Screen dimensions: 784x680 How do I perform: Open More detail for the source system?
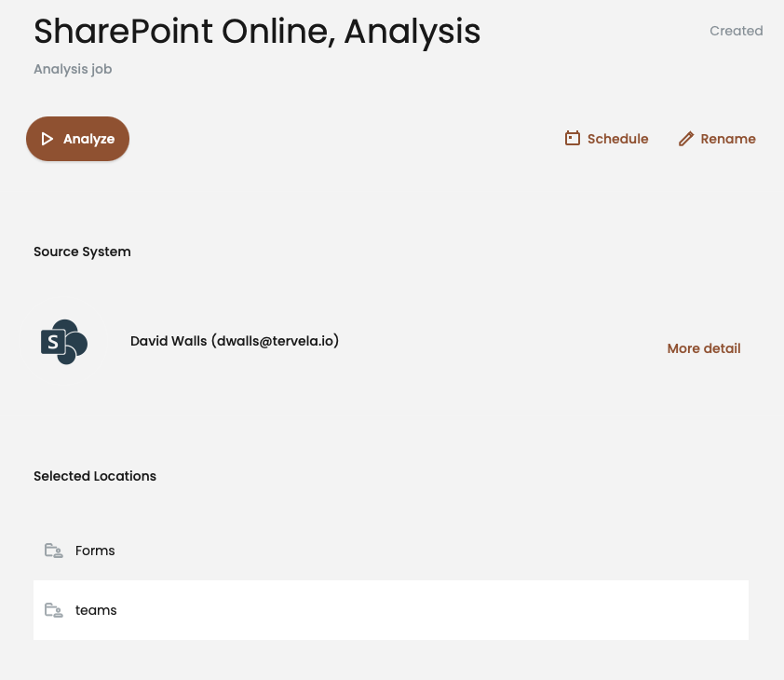click(703, 348)
